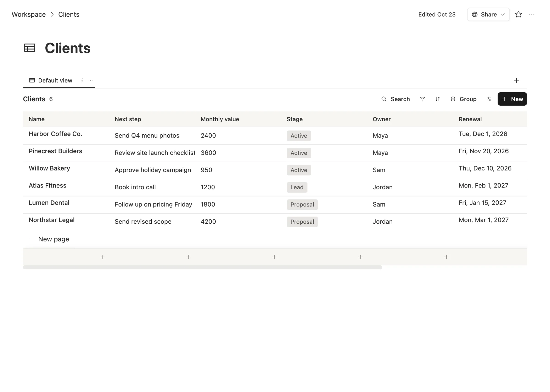Image resolution: width=550 pixels, height=392 pixels.
Task: Click the Clients page title
Action: pyautogui.click(x=68, y=48)
